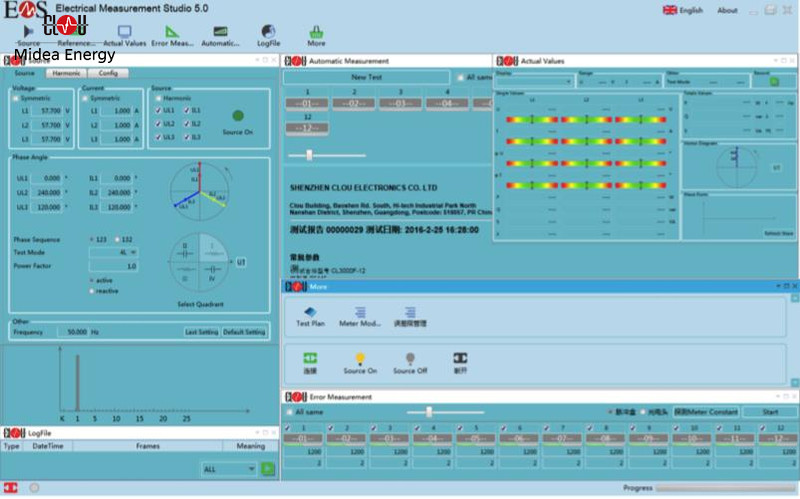Click the red icon in the status bar

point(11,488)
